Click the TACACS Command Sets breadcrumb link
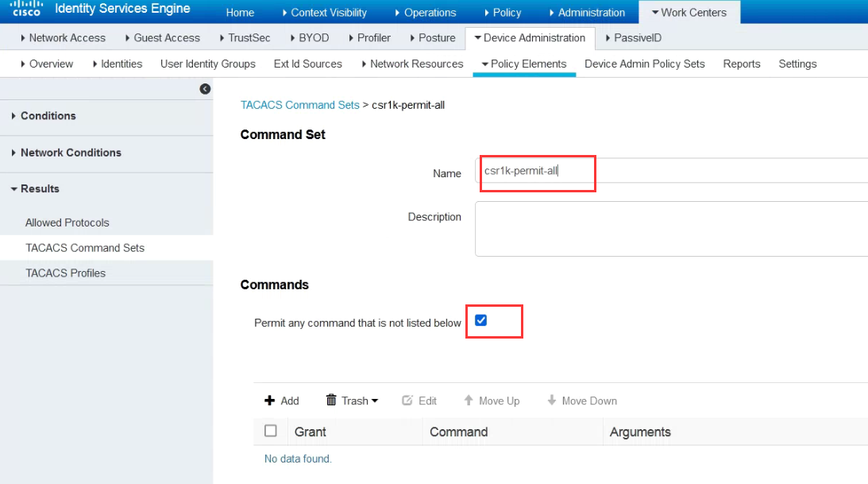Viewport: 868px width, 484px height. pos(299,105)
